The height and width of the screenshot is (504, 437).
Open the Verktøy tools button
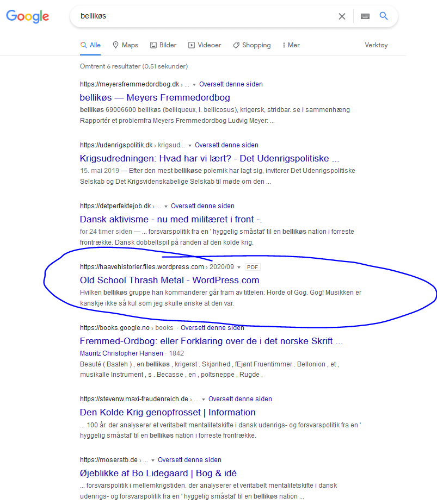coord(376,45)
